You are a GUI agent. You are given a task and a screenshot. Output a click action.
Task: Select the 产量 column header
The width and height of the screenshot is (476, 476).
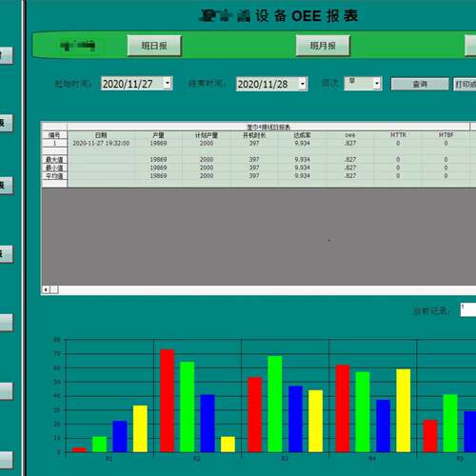(158, 135)
